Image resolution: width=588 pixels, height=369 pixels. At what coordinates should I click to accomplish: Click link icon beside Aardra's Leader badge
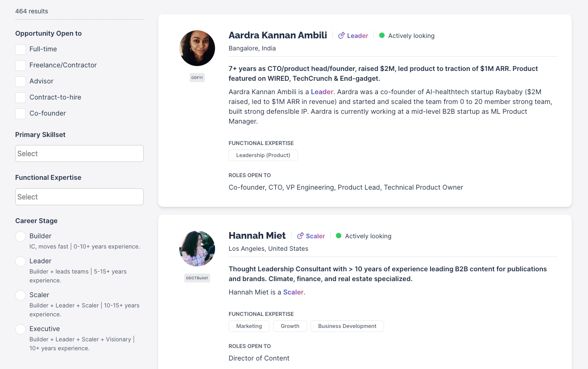click(341, 36)
